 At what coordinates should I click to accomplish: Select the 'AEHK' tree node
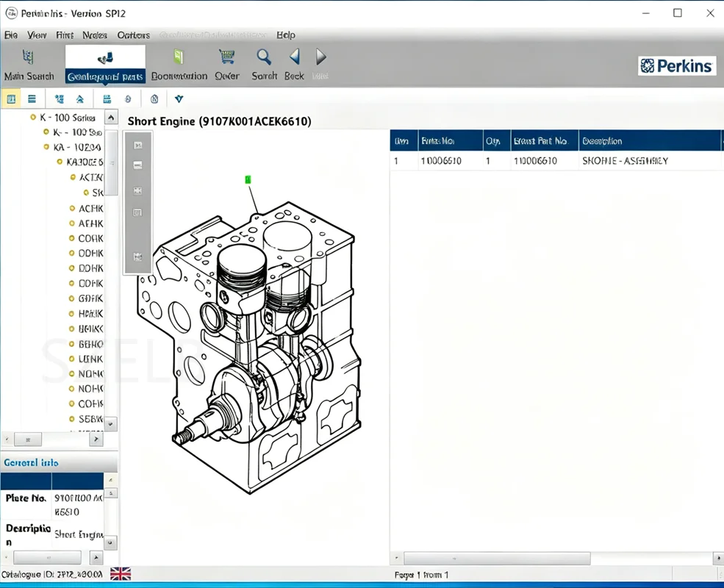point(91,223)
